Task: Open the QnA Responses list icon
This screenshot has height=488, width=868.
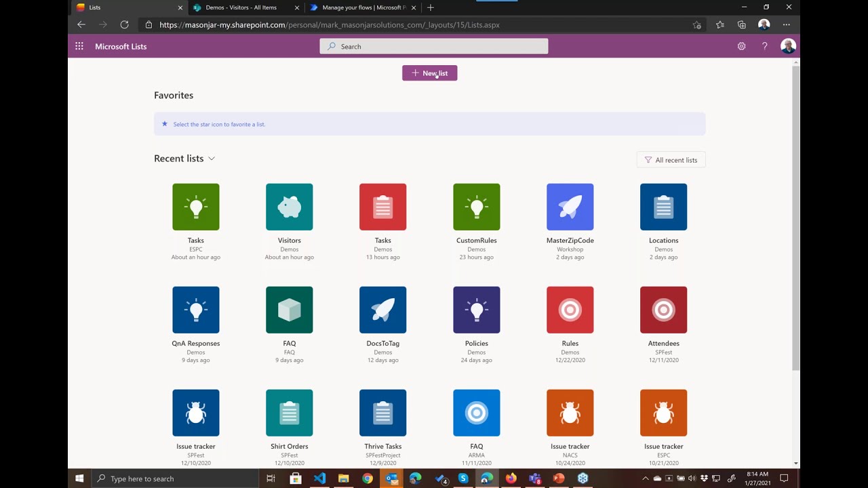Action: pos(196,310)
